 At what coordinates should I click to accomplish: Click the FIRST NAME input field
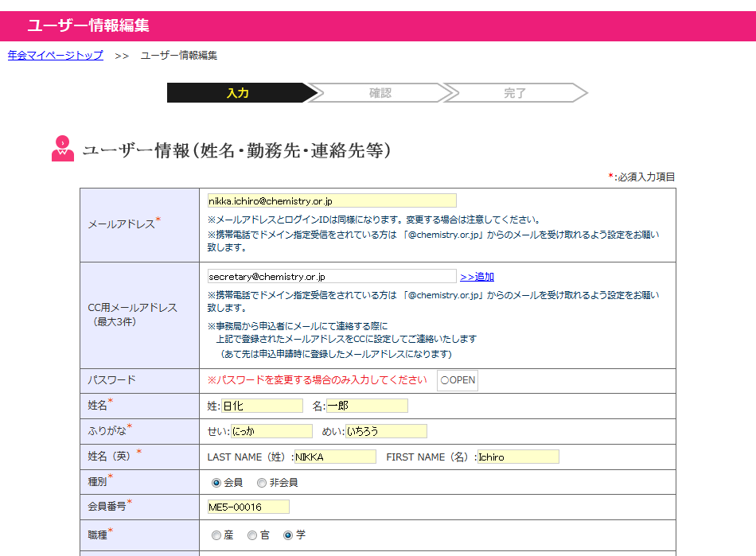[x=518, y=457]
